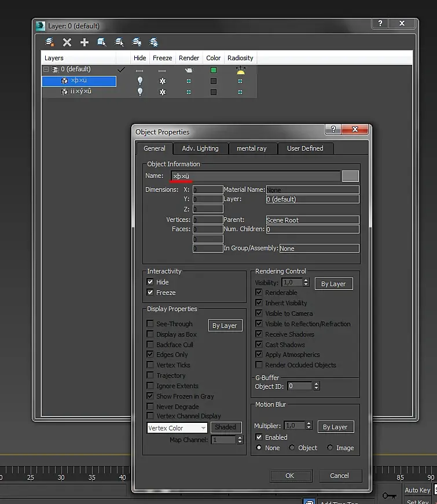This screenshot has height=504, width=437.
Task: Open the Vertex Color dropdown
Action: [x=177, y=428]
